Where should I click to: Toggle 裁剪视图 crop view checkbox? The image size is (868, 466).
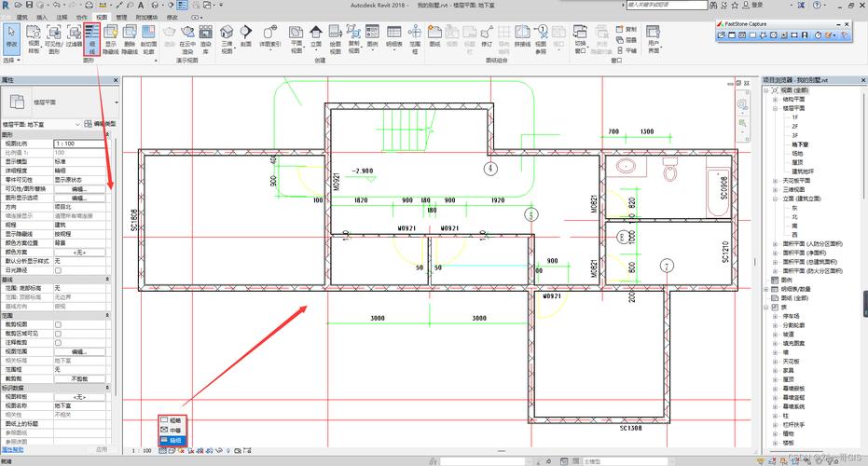pyautogui.click(x=58, y=325)
